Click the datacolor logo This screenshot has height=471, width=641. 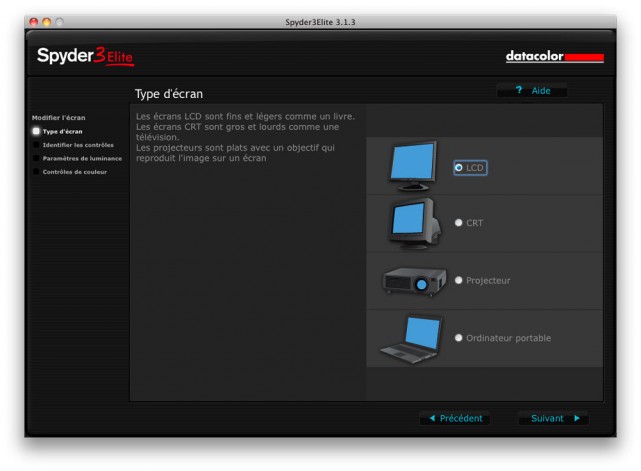click(x=555, y=56)
